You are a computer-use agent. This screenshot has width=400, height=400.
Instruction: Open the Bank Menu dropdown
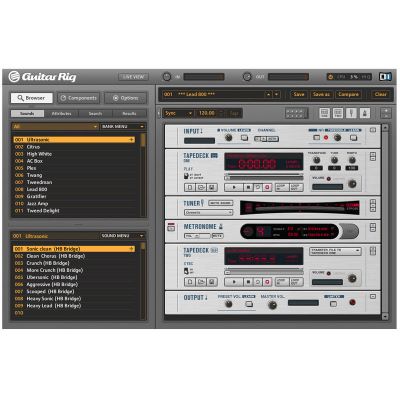(x=123, y=127)
